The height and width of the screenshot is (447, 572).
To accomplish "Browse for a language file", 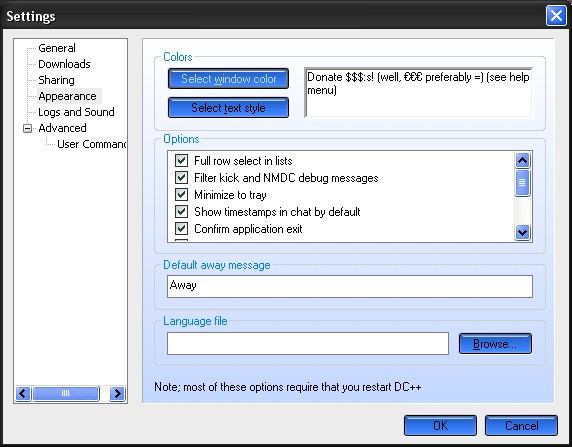I will [495, 344].
